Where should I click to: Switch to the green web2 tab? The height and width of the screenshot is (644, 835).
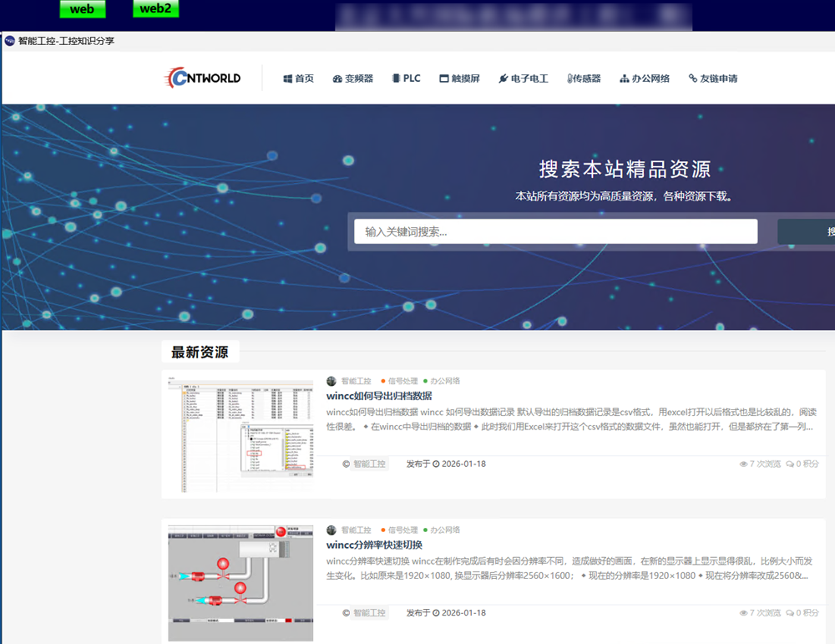coord(155,9)
